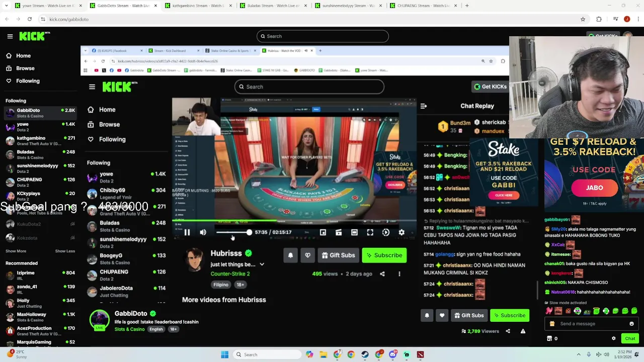
Task: Open Izziprime in Recommended channels
Action: (x=40, y=276)
